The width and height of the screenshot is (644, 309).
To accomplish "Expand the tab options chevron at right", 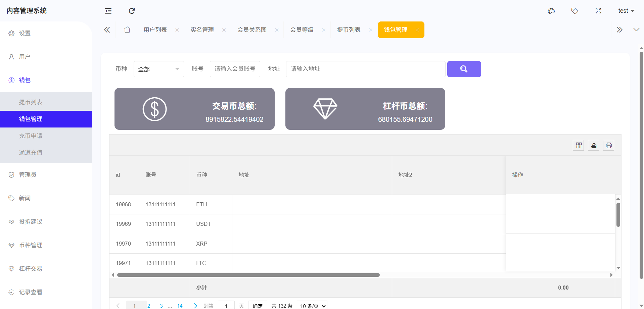I will point(636,30).
